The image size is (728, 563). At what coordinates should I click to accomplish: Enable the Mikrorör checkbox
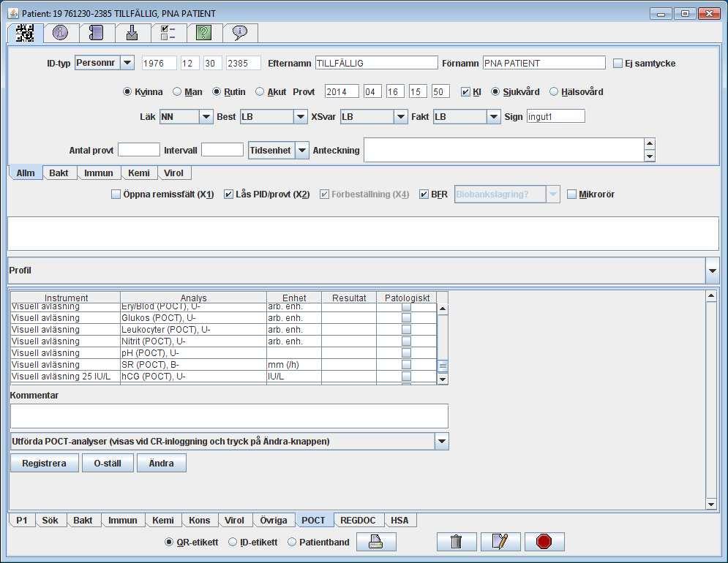point(571,194)
